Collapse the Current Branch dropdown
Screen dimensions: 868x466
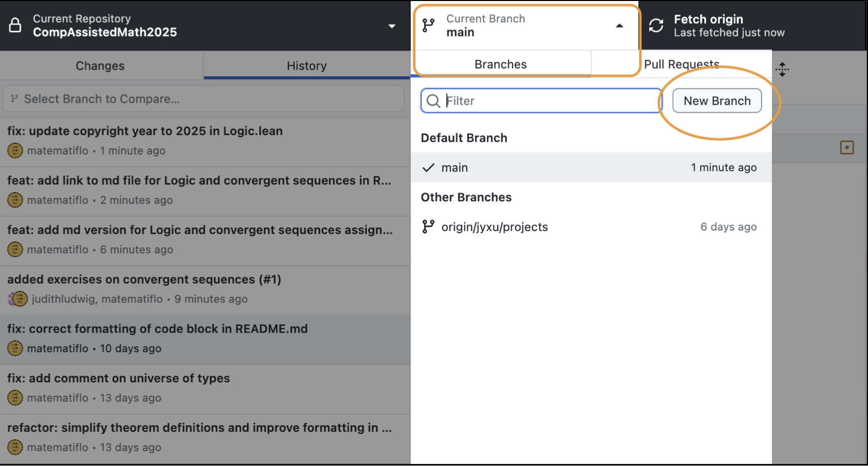619,26
